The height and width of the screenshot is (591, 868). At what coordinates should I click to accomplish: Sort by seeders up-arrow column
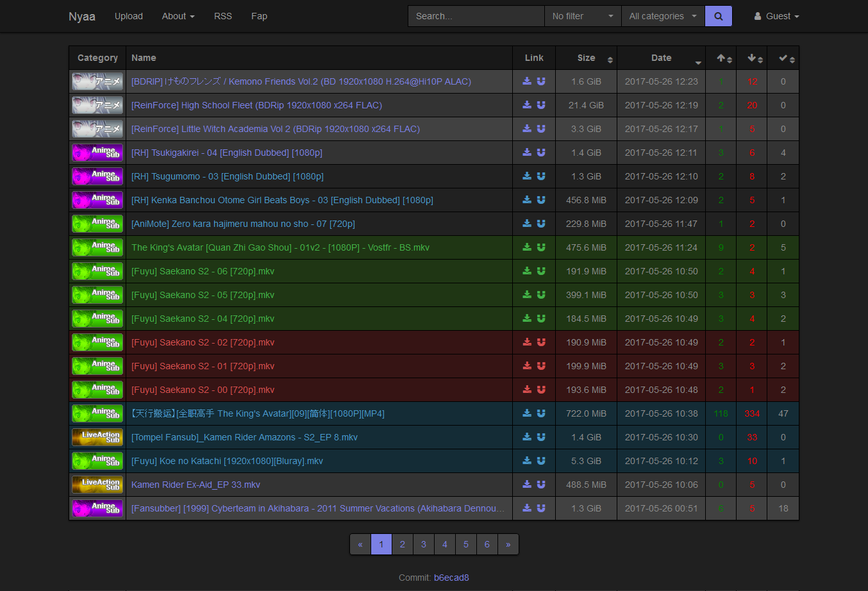click(x=721, y=58)
